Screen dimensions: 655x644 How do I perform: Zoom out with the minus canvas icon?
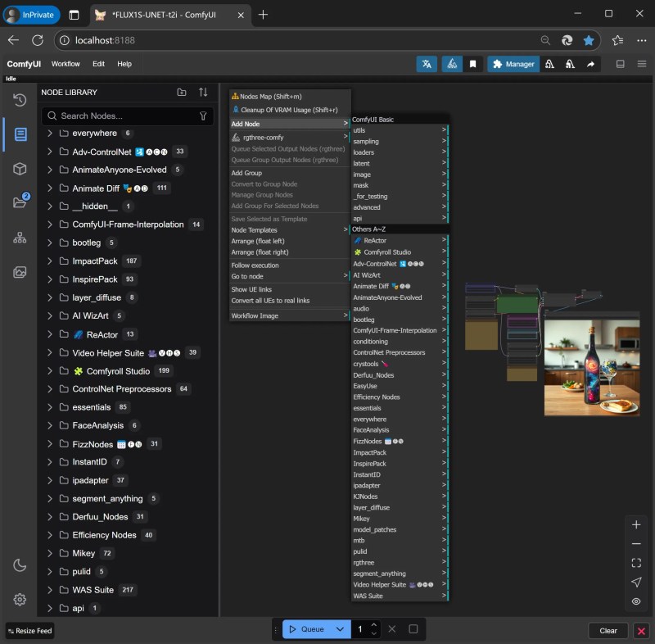coord(636,544)
